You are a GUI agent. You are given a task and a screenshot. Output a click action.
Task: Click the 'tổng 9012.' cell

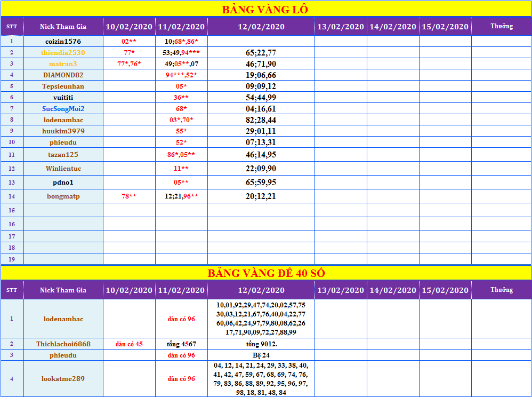click(x=261, y=344)
